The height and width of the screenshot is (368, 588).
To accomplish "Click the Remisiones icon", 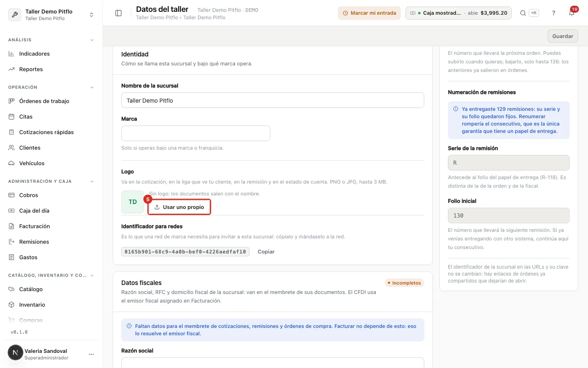I will [x=11, y=242].
